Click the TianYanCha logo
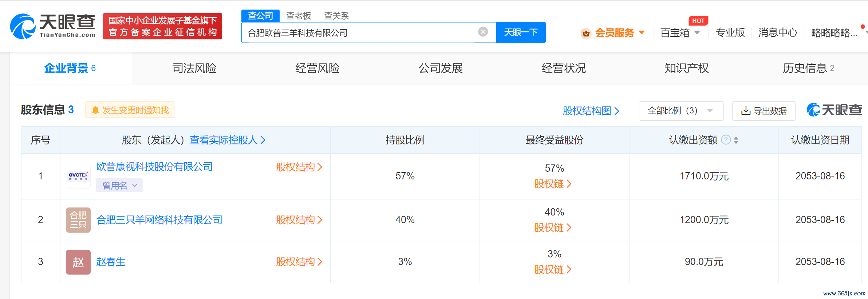The width and height of the screenshot is (868, 299). tap(53, 26)
